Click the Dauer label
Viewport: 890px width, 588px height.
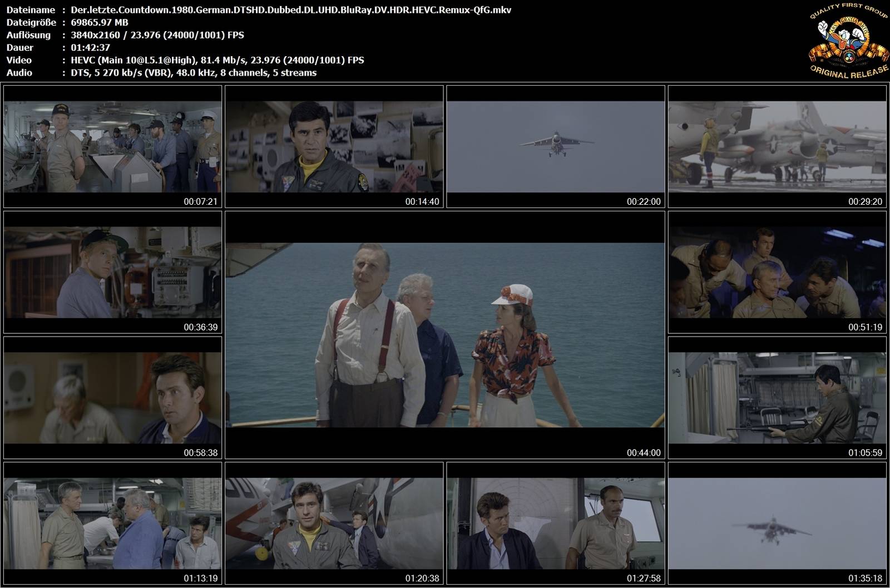point(19,47)
